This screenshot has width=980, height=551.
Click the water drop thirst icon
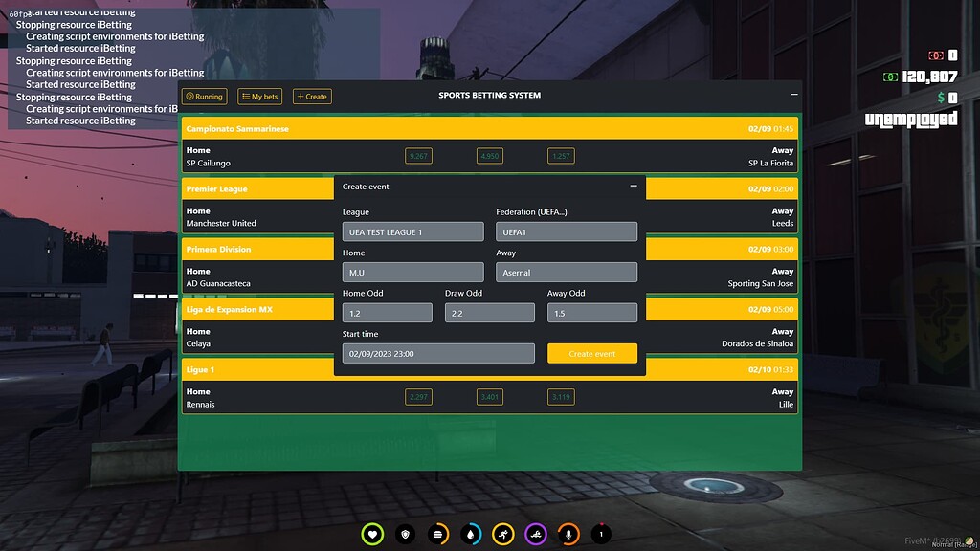click(x=471, y=536)
